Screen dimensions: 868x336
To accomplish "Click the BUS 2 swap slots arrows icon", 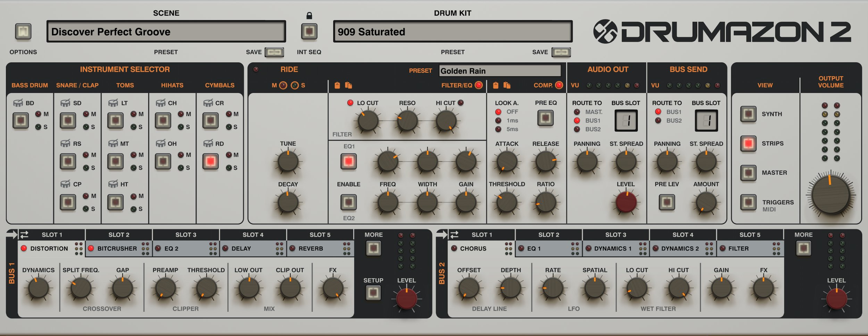I will pos(454,235).
